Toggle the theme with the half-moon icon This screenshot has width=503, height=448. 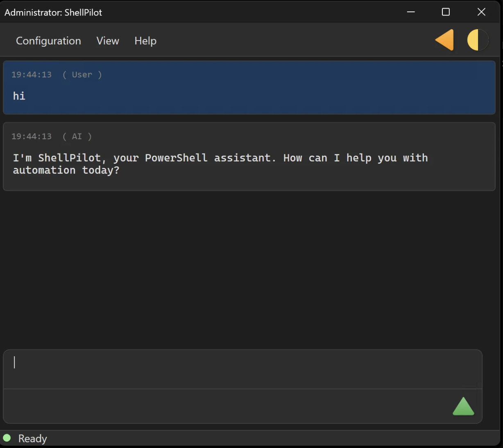[478, 40]
